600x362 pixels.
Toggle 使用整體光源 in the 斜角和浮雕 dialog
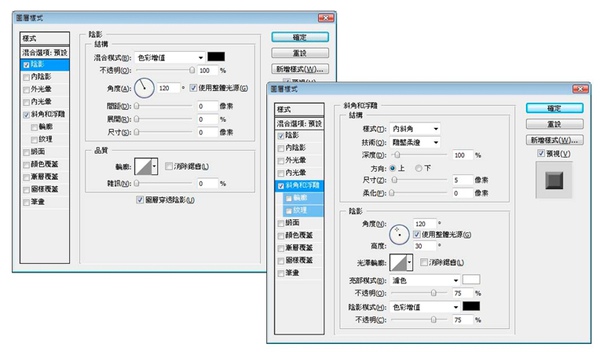(x=417, y=234)
